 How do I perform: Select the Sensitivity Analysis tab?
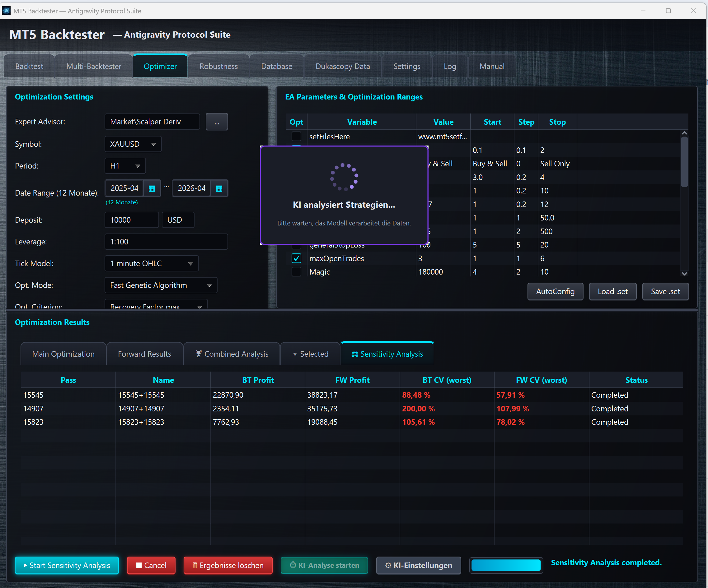387,354
